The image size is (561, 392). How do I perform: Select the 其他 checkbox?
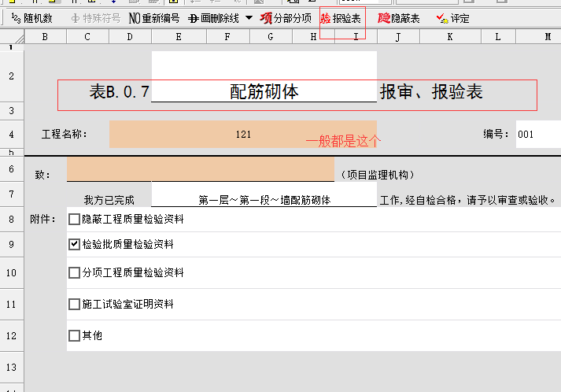75,335
